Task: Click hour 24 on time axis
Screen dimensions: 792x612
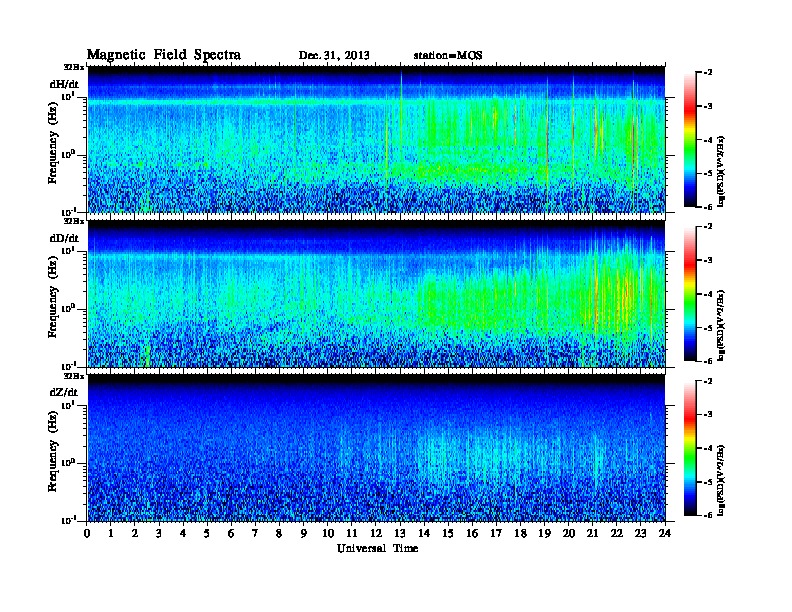Action: [665, 534]
